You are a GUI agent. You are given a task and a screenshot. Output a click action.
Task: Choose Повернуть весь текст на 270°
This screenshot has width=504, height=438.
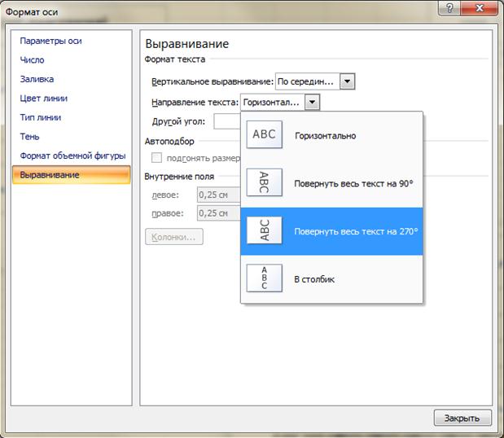tap(331, 231)
